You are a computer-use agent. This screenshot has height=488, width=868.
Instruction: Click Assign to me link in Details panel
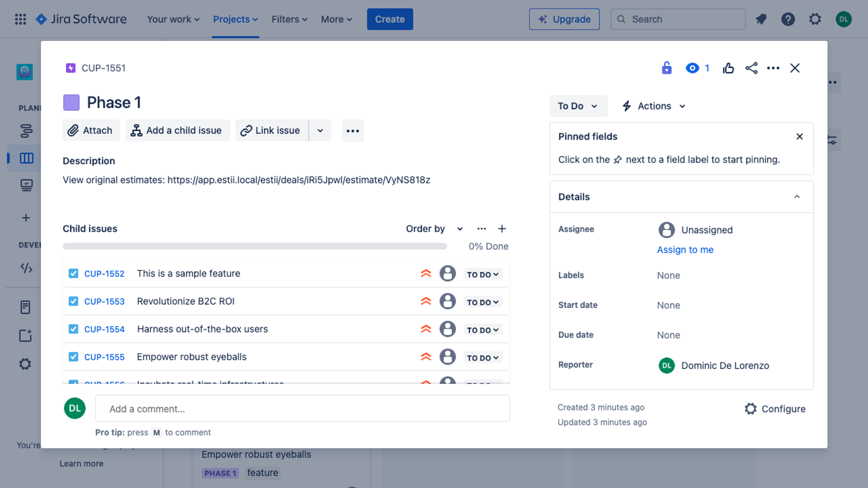pyautogui.click(x=685, y=250)
